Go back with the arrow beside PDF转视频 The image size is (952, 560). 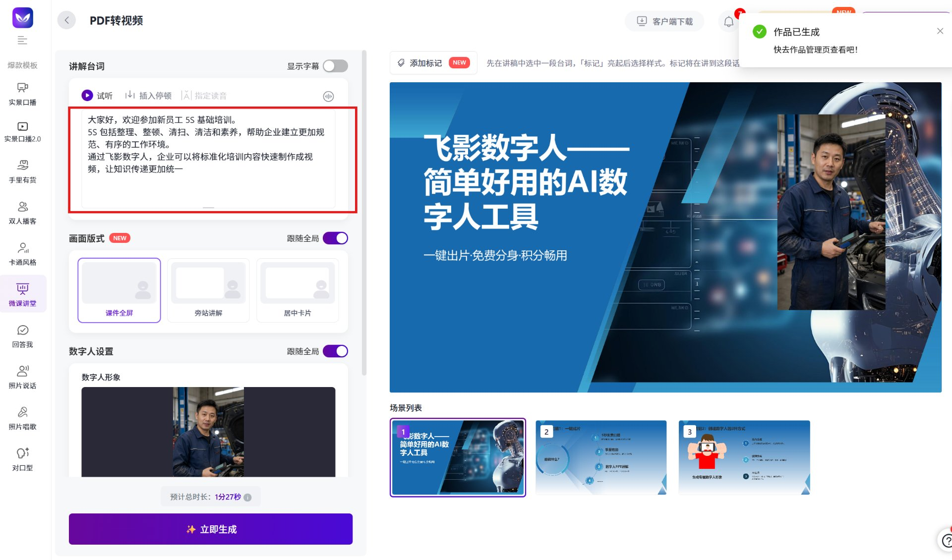tap(66, 20)
